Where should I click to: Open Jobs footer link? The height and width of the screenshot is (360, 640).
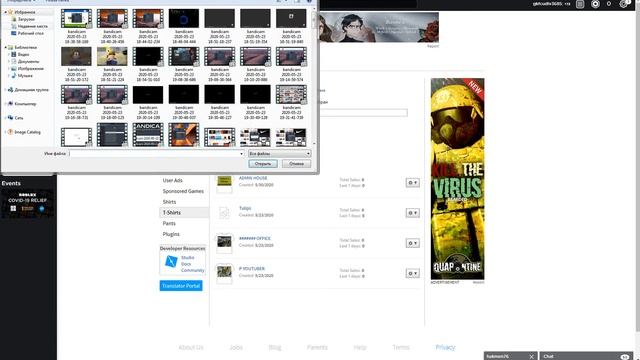pos(236,348)
